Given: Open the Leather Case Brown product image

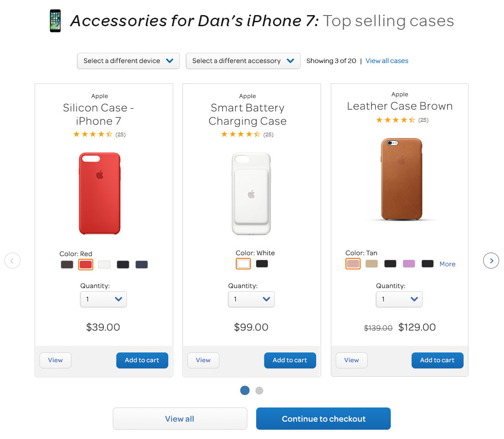Looking at the screenshot, I should pos(401,179).
